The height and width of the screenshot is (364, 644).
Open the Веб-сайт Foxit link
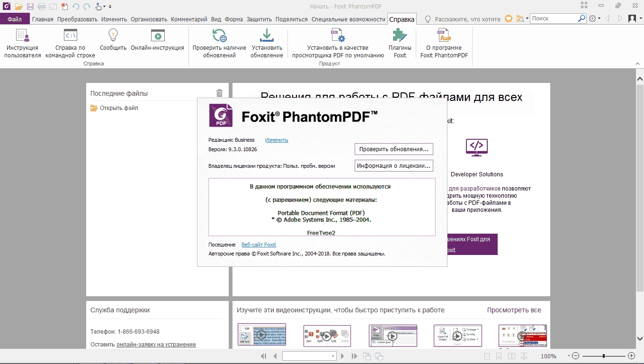[259, 245]
